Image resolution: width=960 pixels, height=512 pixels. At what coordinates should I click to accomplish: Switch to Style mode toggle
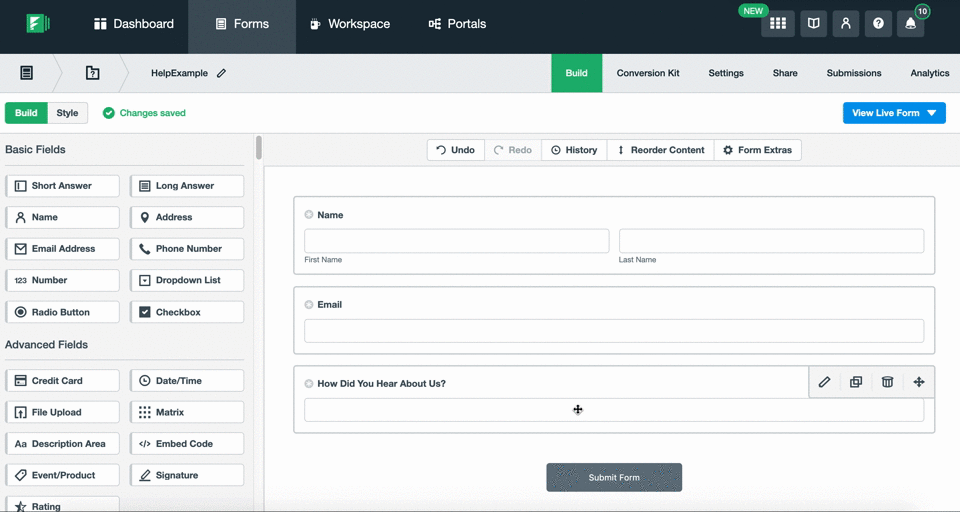coord(67,113)
